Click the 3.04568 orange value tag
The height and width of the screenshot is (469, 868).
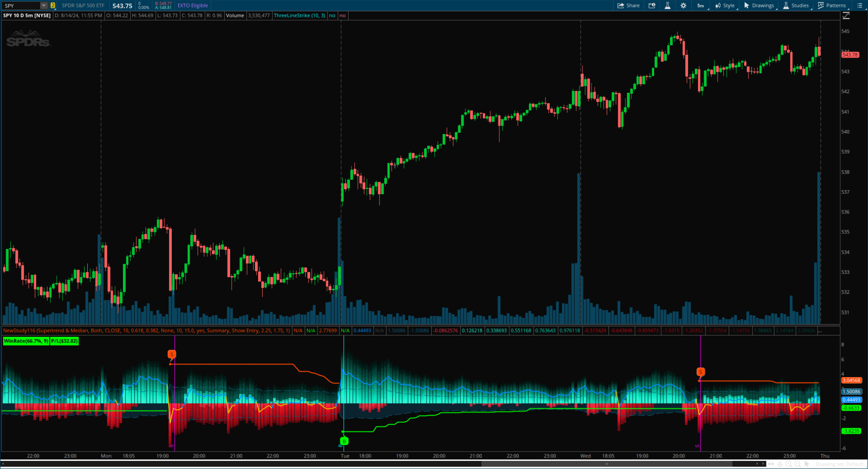(x=852, y=380)
